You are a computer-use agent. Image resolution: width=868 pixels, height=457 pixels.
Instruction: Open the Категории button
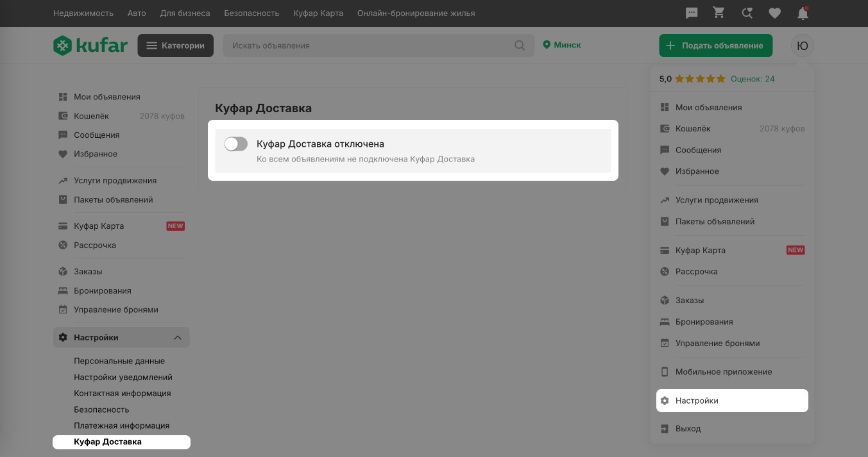pyautogui.click(x=176, y=46)
